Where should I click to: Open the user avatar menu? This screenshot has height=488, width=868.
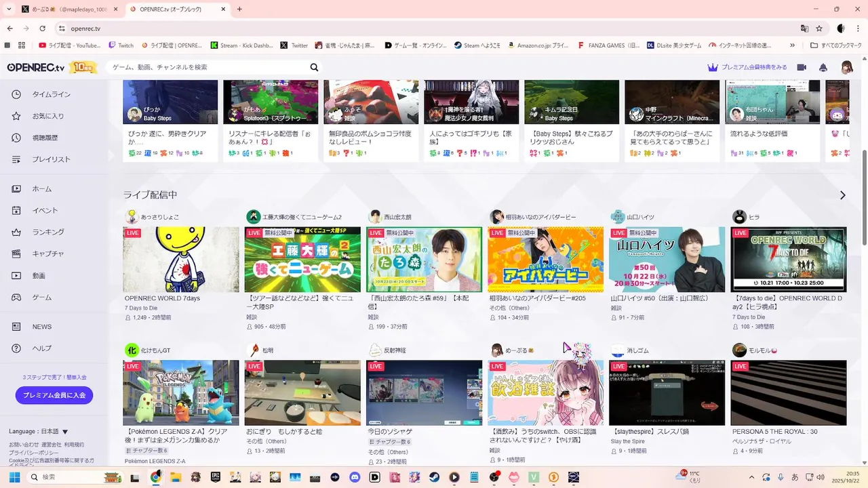click(847, 67)
